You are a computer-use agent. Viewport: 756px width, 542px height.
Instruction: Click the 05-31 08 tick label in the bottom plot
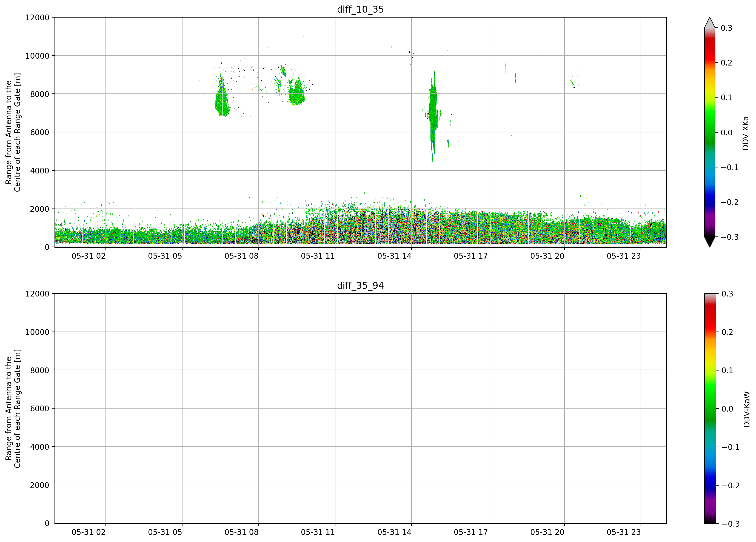click(241, 532)
